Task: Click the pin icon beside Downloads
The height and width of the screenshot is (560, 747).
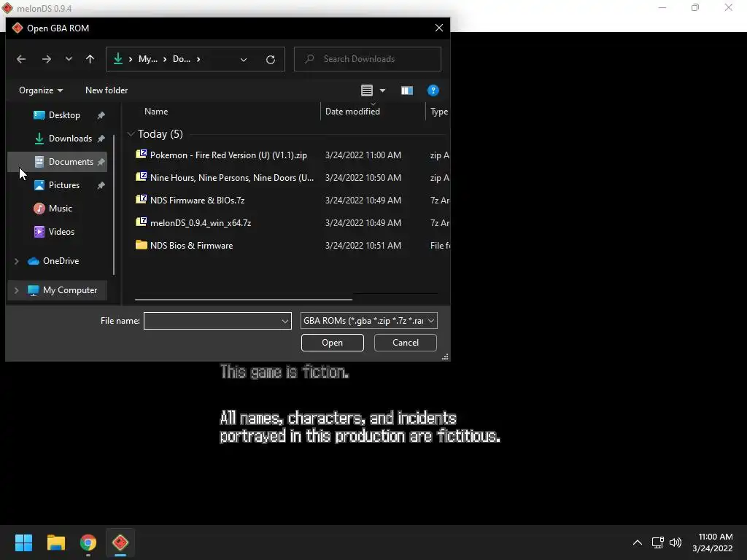Action: click(x=101, y=139)
